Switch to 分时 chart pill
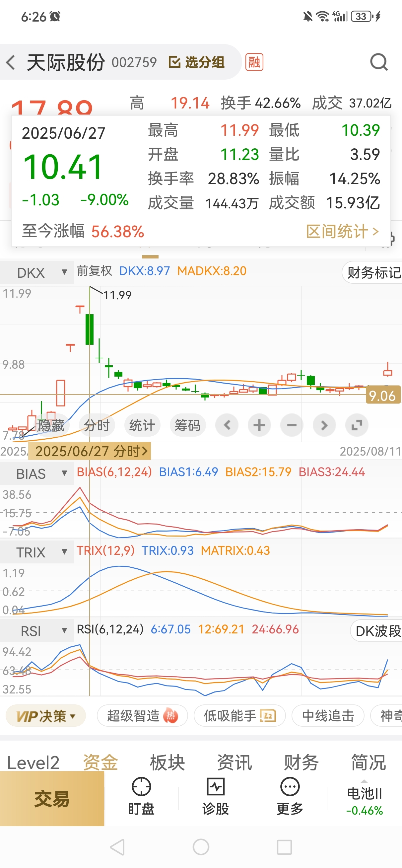This screenshot has width=402, height=868. coord(97,425)
